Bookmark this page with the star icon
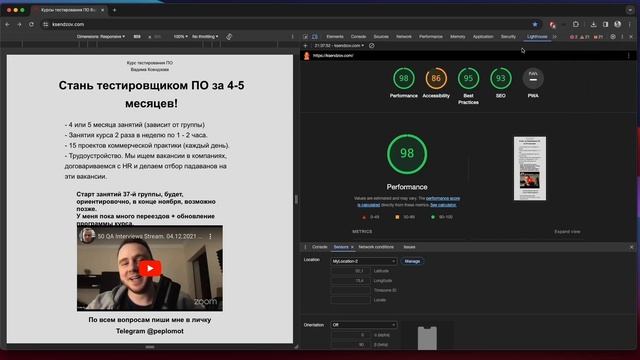The height and width of the screenshot is (360, 640). click(535, 24)
